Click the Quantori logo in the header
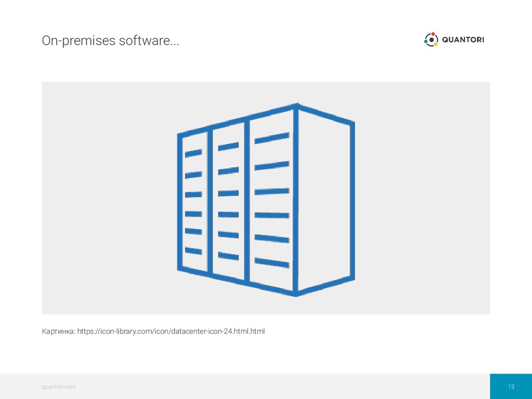 (454, 39)
